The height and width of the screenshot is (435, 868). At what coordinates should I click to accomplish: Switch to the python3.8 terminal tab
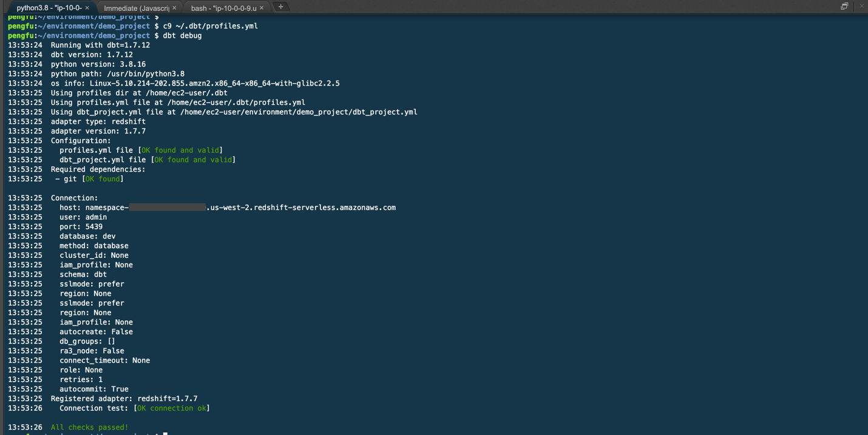click(x=49, y=8)
